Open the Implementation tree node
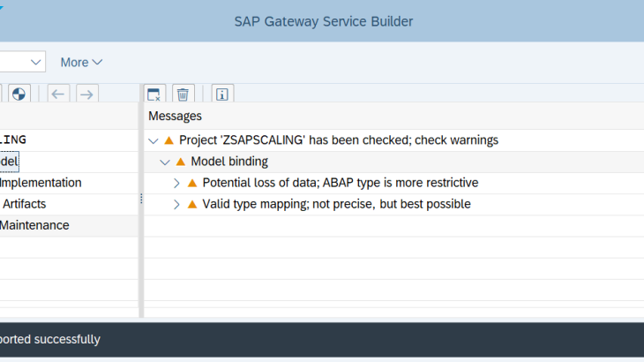 point(41,183)
